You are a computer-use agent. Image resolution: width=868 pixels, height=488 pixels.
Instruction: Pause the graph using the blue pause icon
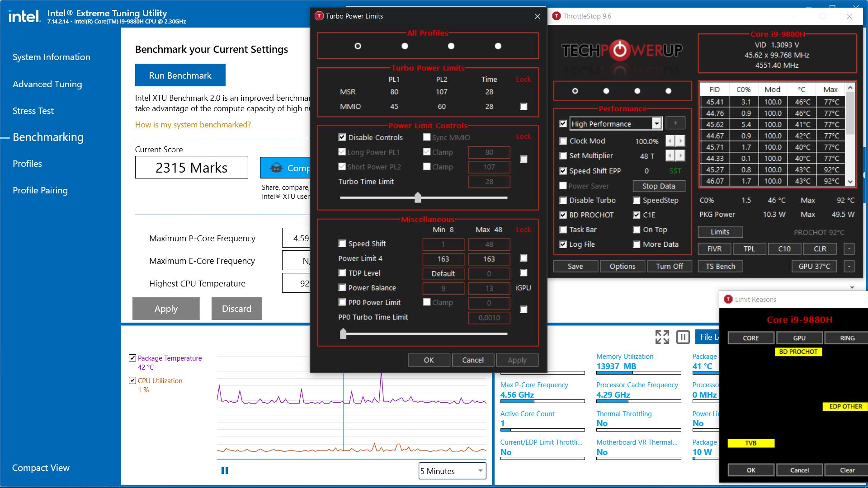[x=225, y=470]
